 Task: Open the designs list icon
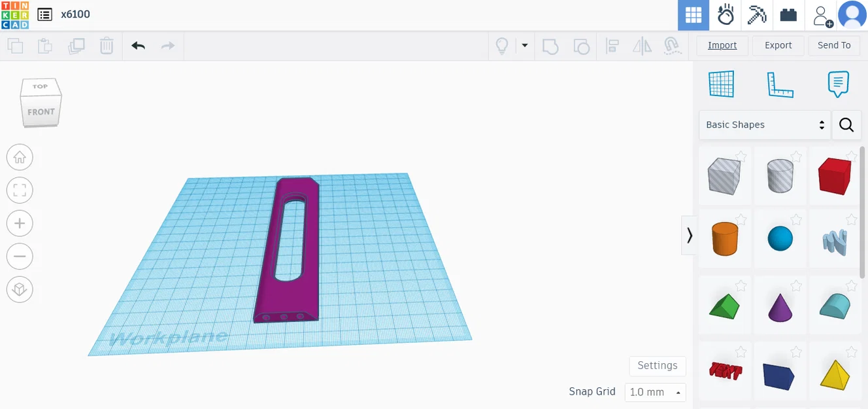tap(44, 14)
